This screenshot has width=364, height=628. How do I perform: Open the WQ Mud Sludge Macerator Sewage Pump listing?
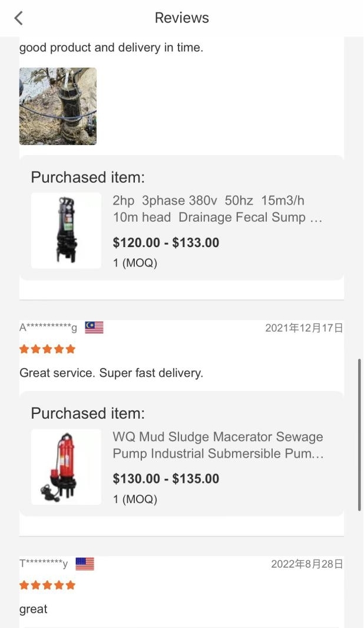(218, 445)
